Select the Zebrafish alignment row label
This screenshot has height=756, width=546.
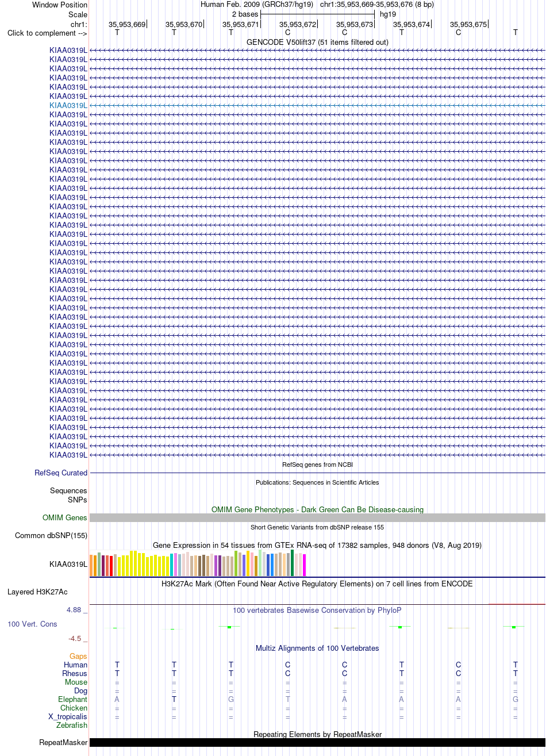coord(72,726)
